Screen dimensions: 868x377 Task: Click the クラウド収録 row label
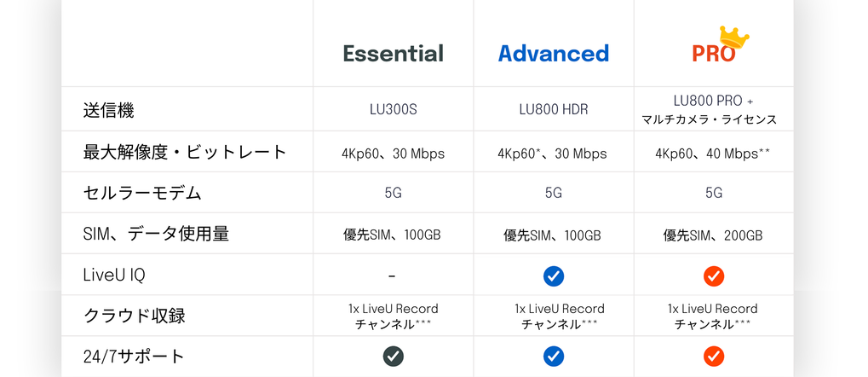pyautogui.click(x=134, y=316)
